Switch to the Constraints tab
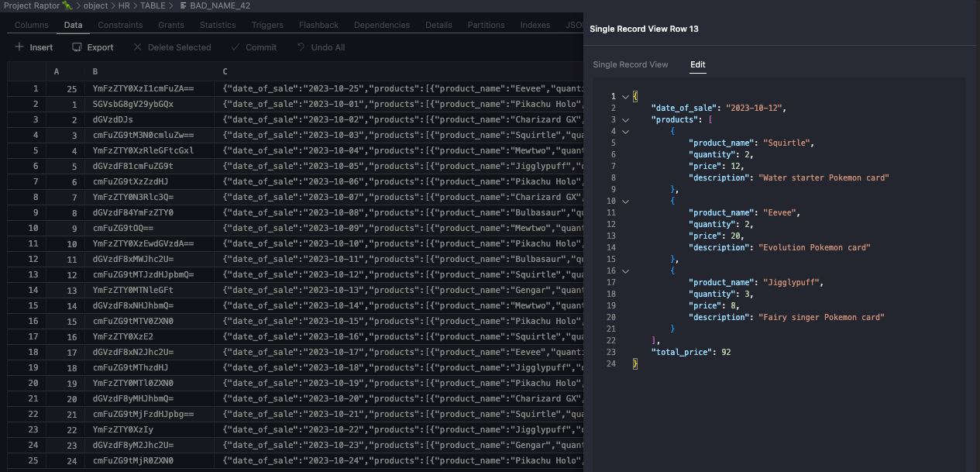 tap(120, 25)
